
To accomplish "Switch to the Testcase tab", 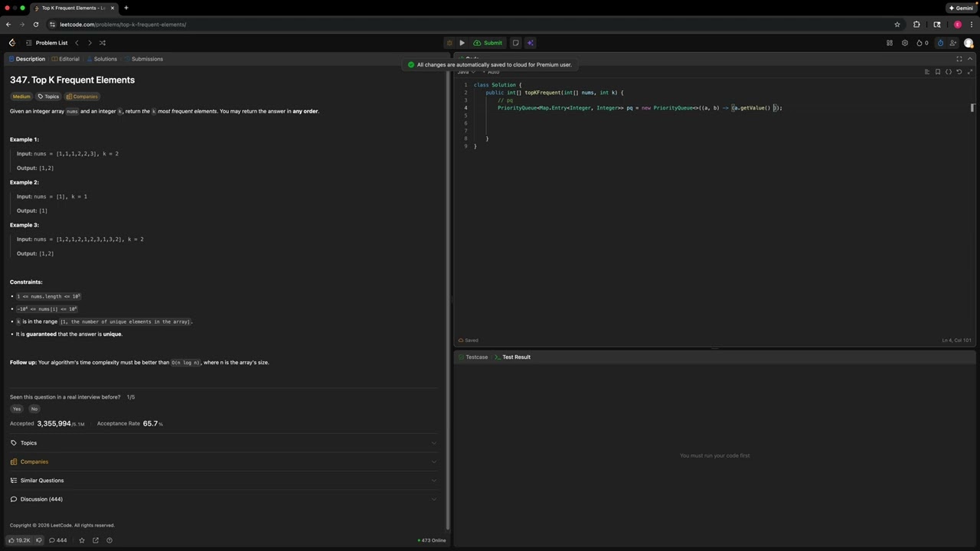I will [472, 357].
